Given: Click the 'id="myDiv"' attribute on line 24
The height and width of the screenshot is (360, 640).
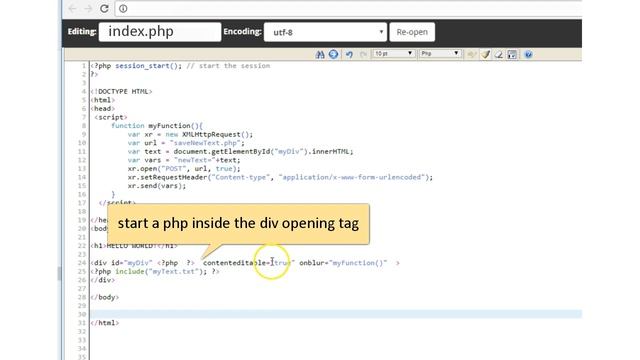Looking at the screenshot, I should 132,263.
